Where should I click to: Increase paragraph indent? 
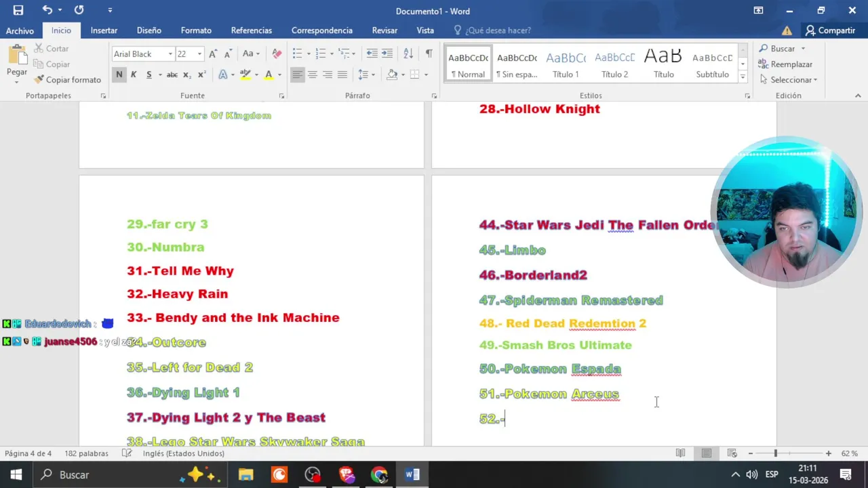click(x=387, y=54)
